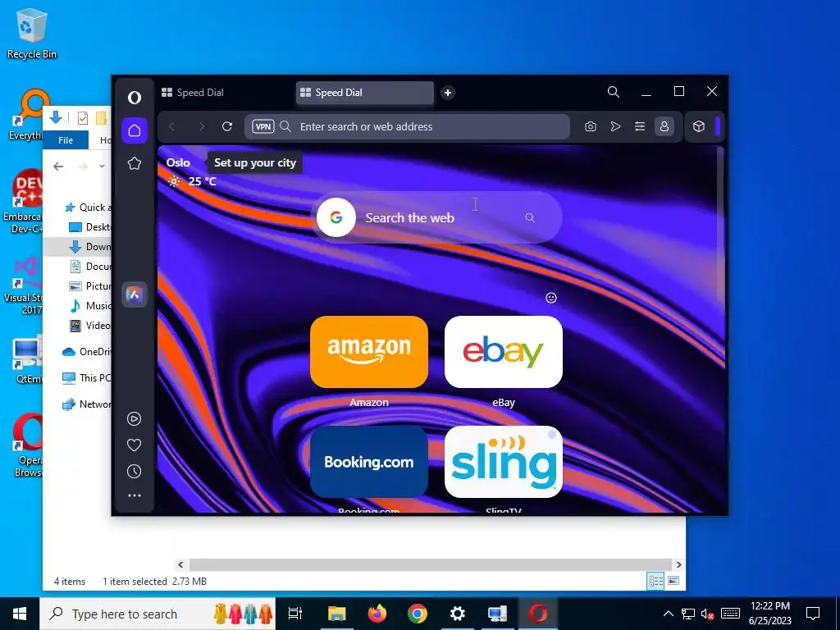Open the notification action center icon
The height and width of the screenshot is (630, 840).
pyautogui.click(x=813, y=614)
